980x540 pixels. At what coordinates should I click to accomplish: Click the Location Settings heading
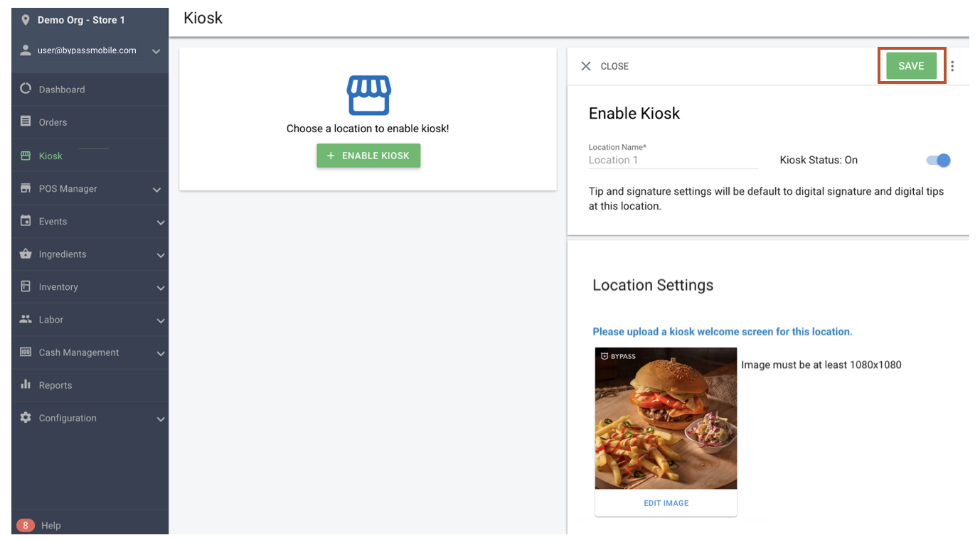click(x=653, y=286)
